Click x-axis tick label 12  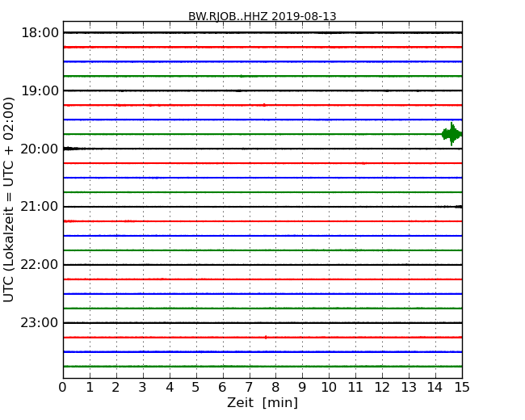(382, 388)
